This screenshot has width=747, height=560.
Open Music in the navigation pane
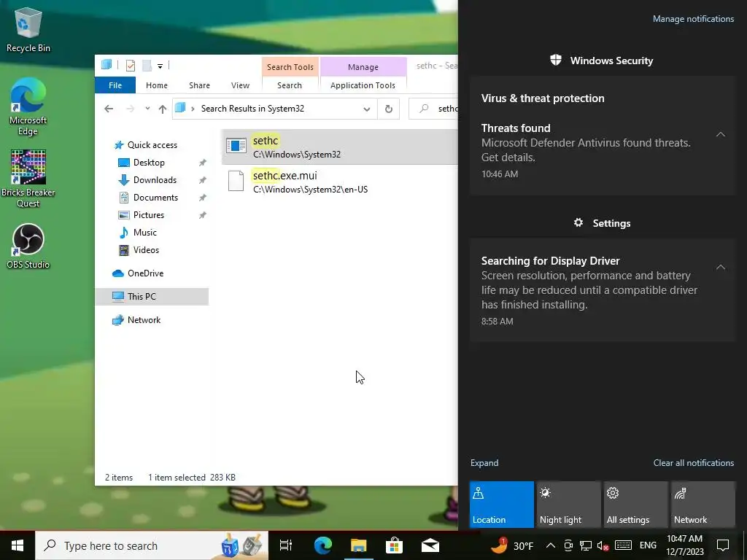click(x=145, y=233)
